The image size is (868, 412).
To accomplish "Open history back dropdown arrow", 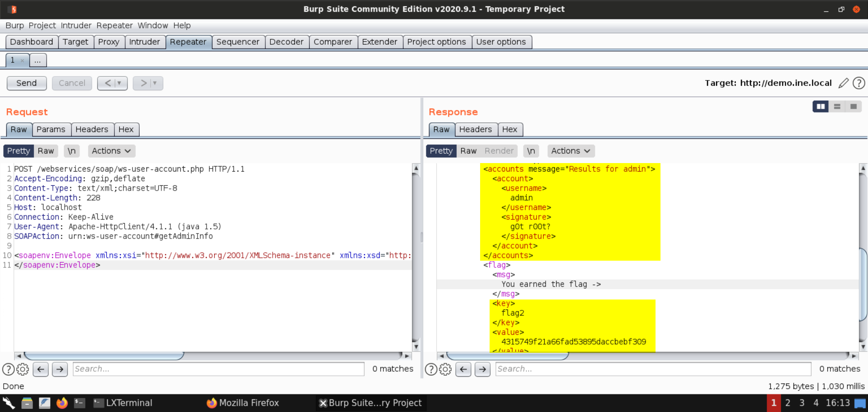I will [x=119, y=83].
